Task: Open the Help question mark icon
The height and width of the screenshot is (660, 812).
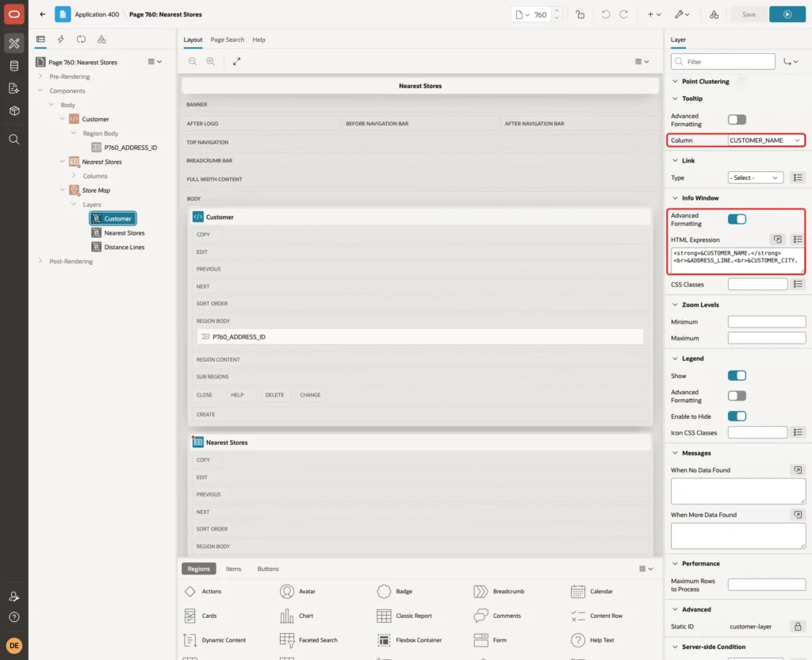Action: coord(14,617)
